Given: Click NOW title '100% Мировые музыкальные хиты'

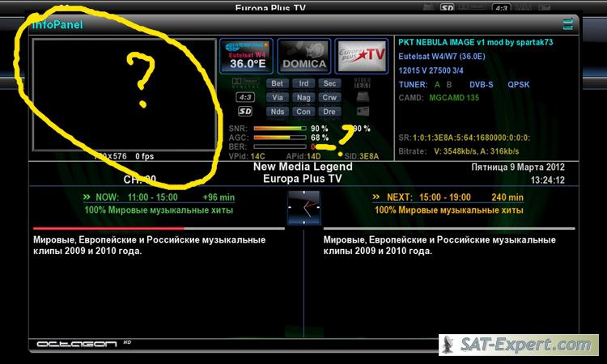Looking at the screenshot, I should point(159,210).
